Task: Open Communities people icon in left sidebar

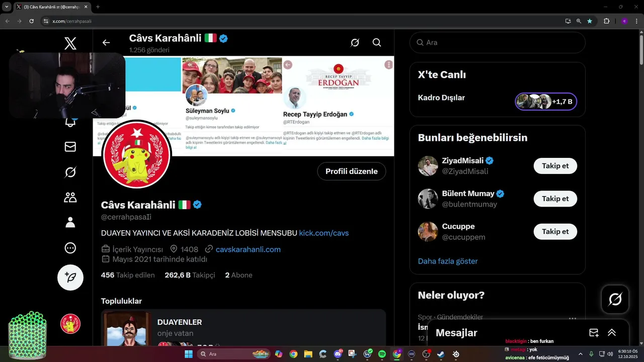Action: [70, 198]
